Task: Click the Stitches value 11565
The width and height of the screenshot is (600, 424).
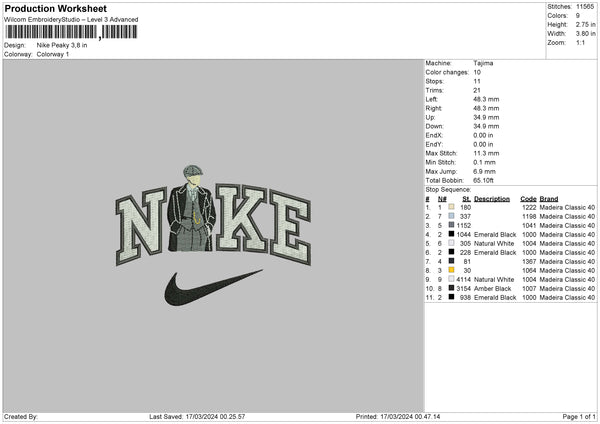Action: [585, 7]
